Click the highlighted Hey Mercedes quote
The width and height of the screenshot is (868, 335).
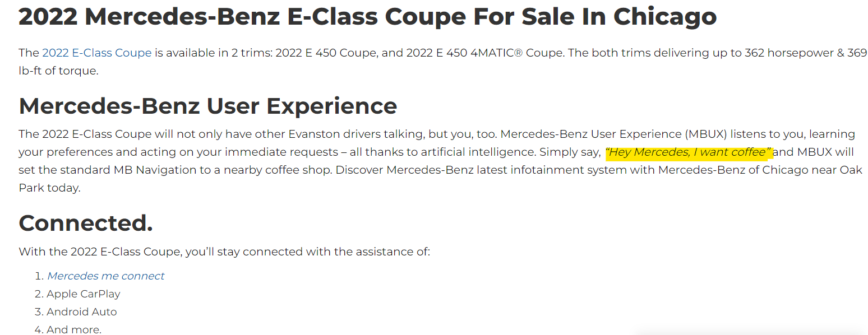pyautogui.click(x=689, y=152)
